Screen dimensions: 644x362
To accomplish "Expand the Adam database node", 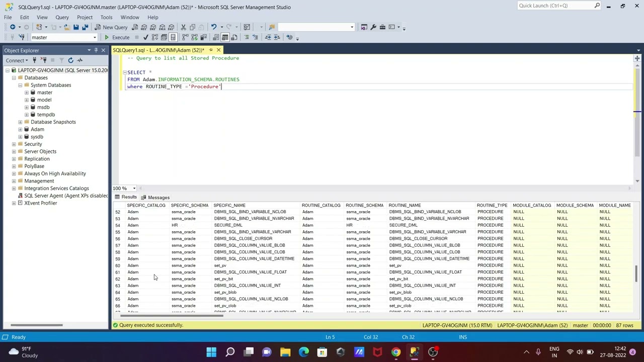I will tap(20, 129).
